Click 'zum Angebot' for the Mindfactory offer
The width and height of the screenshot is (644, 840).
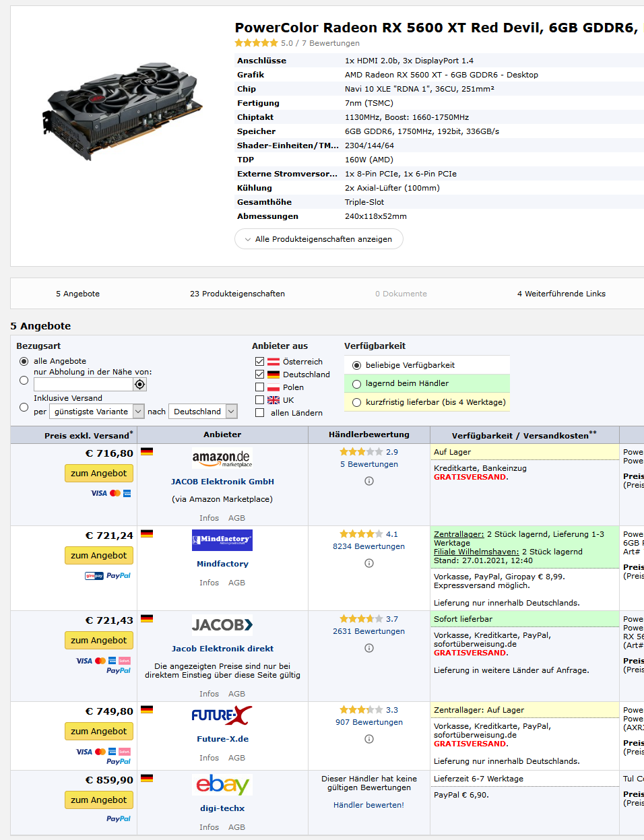click(98, 555)
